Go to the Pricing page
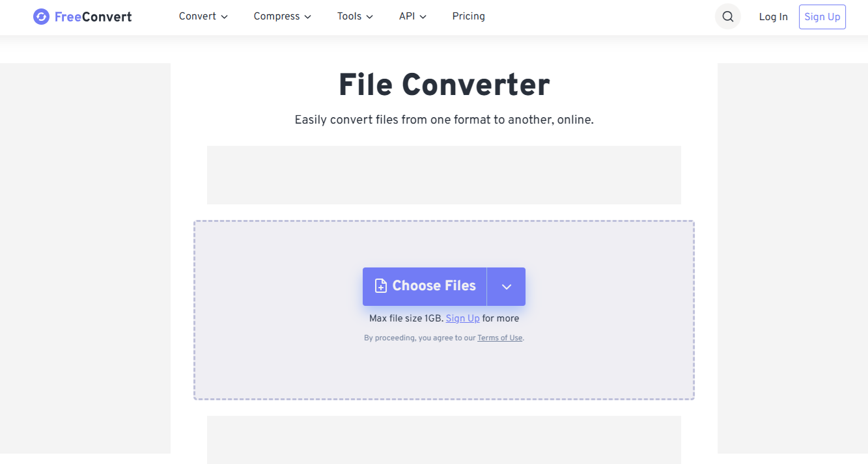The height and width of the screenshot is (464, 868). [468, 16]
